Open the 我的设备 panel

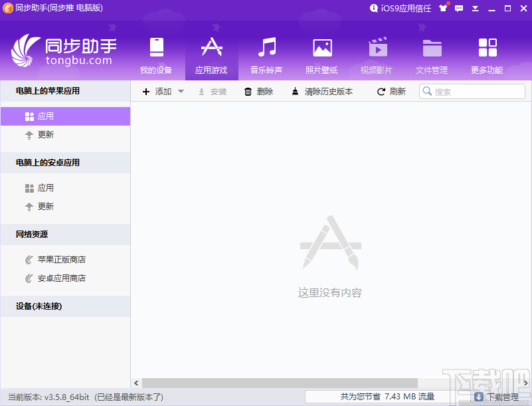click(x=156, y=53)
